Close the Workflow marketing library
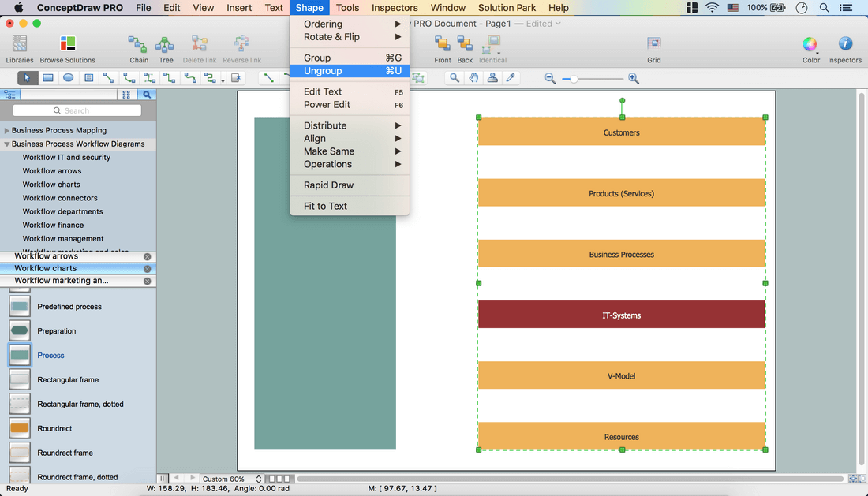This screenshot has width=868, height=496. point(148,281)
